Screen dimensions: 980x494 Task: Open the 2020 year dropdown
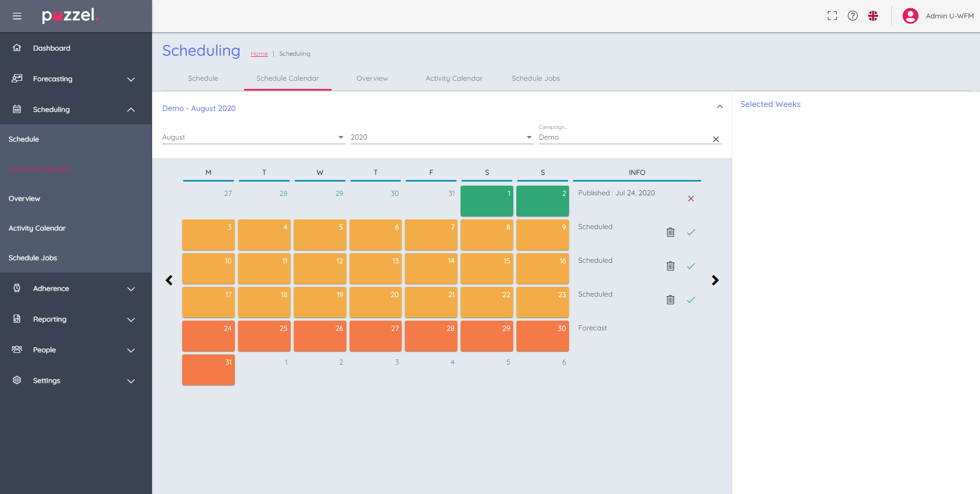[x=441, y=137]
